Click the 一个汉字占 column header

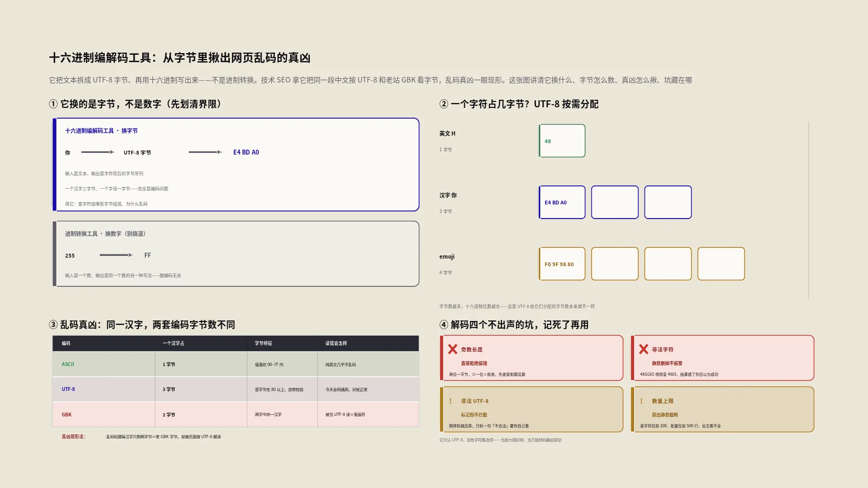click(174, 343)
